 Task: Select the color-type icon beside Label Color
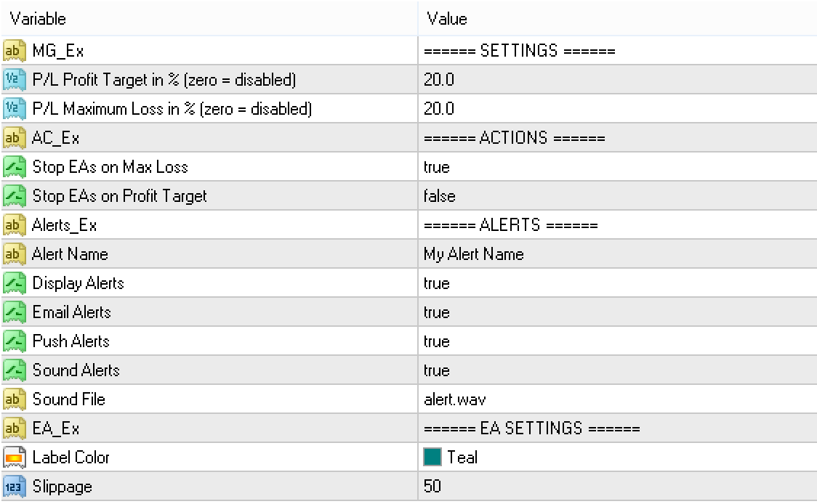click(14, 458)
